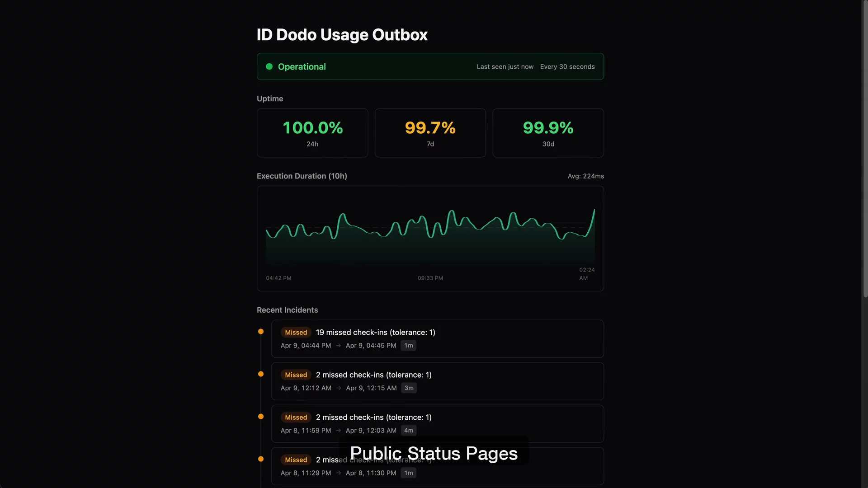Viewport: 868px width, 488px height.
Task: Click the Missed badge on 19 missed check-ins row
Action: tap(296, 333)
